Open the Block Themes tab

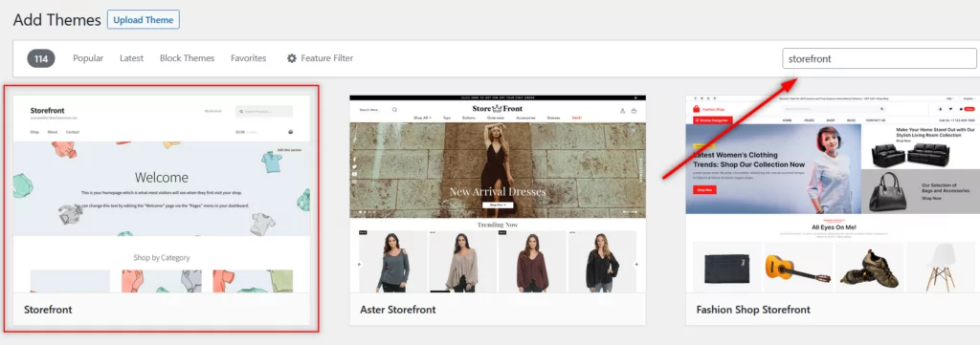(x=187, y=58)
